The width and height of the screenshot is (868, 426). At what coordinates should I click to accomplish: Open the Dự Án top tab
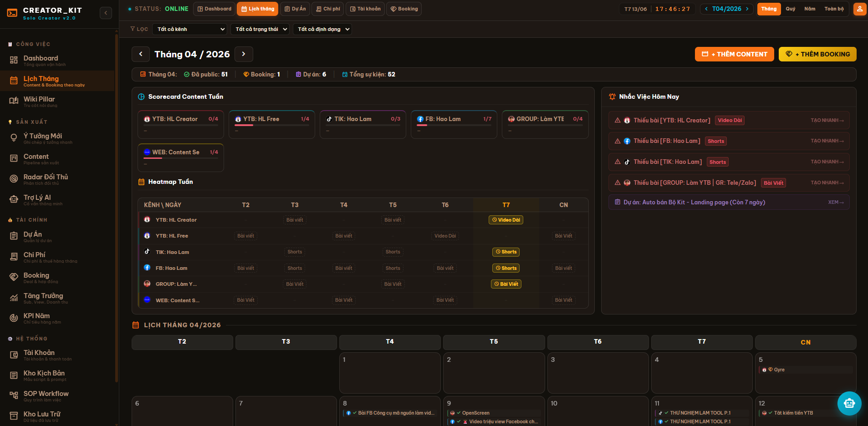[x=295, y=9]
